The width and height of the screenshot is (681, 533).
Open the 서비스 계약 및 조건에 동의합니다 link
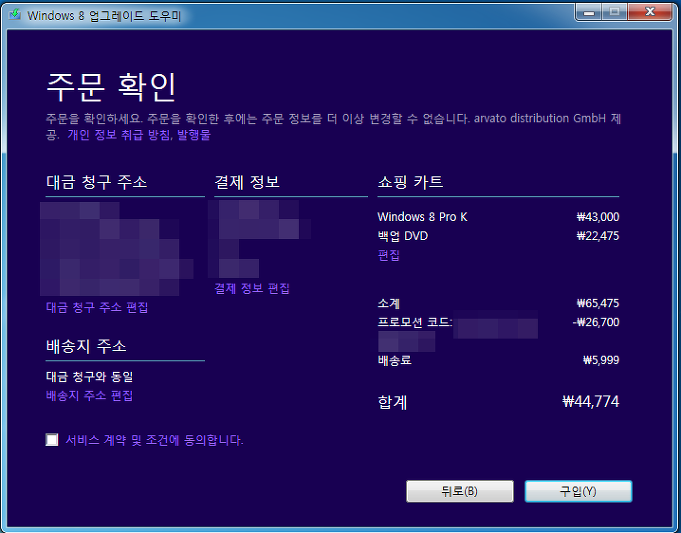(154, 440)
